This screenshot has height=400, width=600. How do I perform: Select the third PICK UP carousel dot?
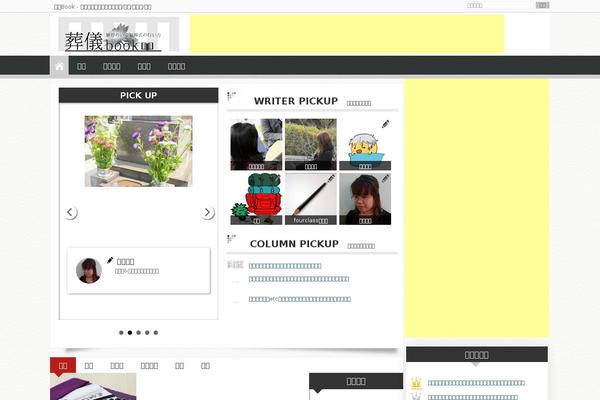[139, 333]
